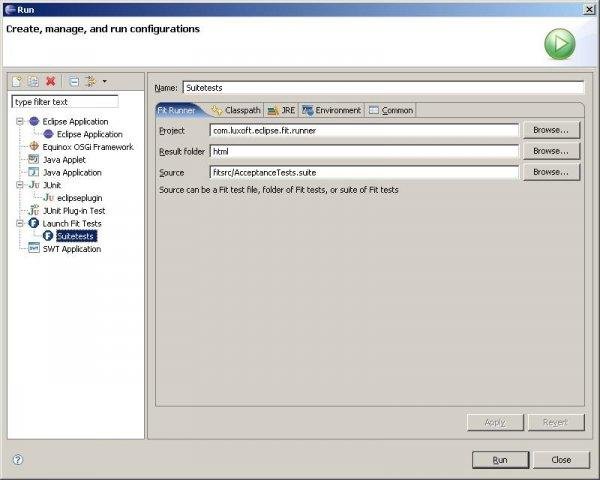
Task: Click the Result folder text field
Action: [364, 152]
